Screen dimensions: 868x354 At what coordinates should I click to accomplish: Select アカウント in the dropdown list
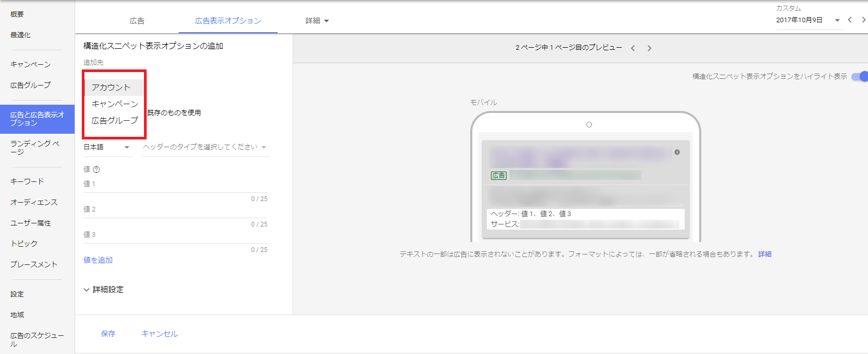tap(114, 87)
